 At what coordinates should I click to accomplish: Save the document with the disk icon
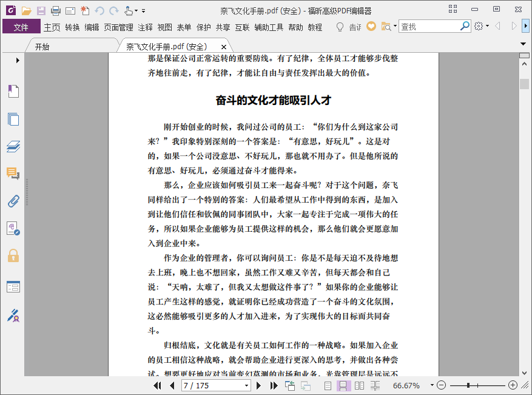[x=41, y=11]
